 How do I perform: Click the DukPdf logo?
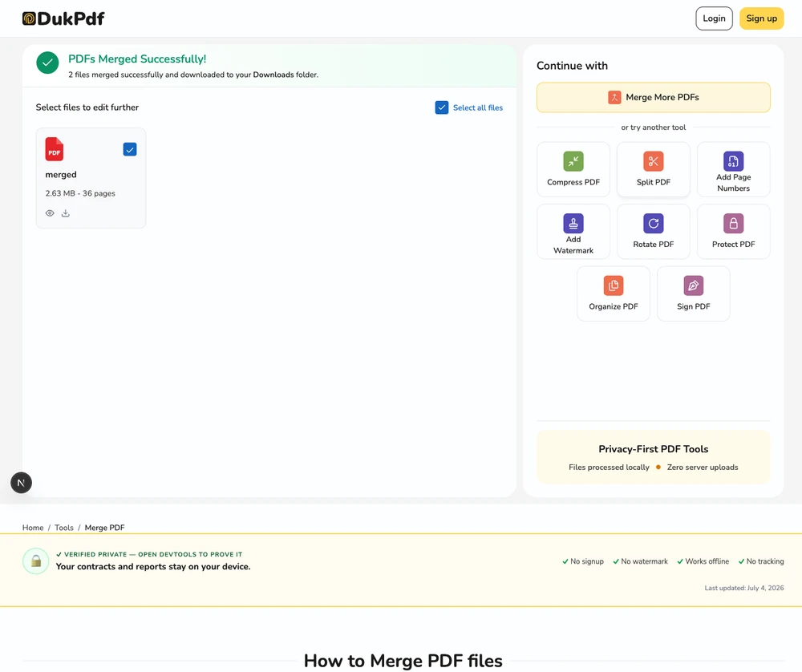click(63, 19)
